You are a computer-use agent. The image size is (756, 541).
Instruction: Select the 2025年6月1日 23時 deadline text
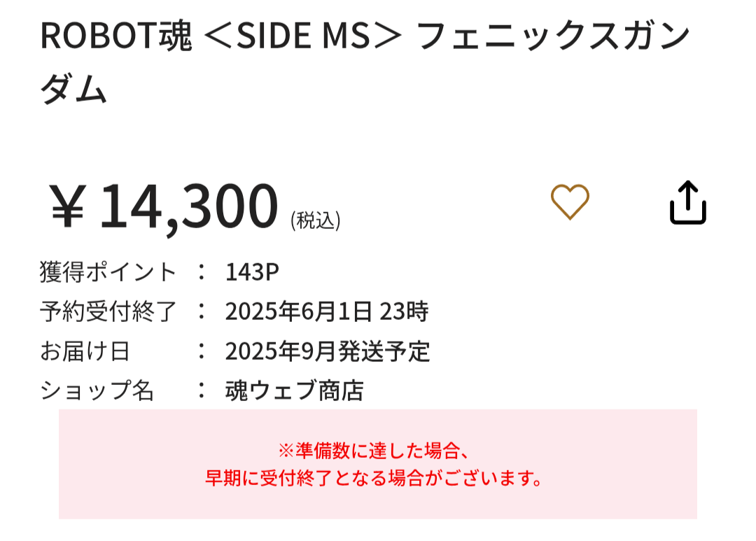(x=326, y=311)
